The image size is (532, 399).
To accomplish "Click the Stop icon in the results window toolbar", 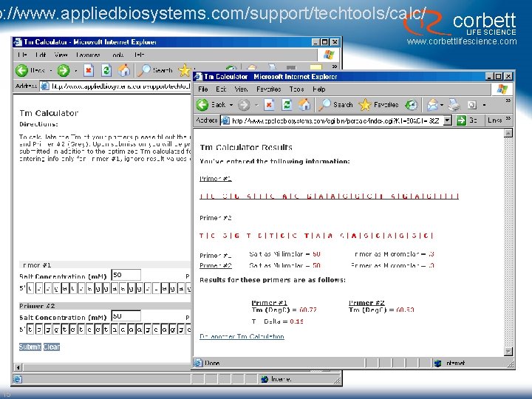I will [269, 105].
